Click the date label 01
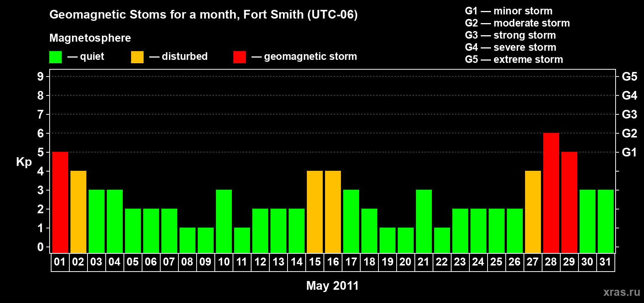 click(x=60, y=262)
